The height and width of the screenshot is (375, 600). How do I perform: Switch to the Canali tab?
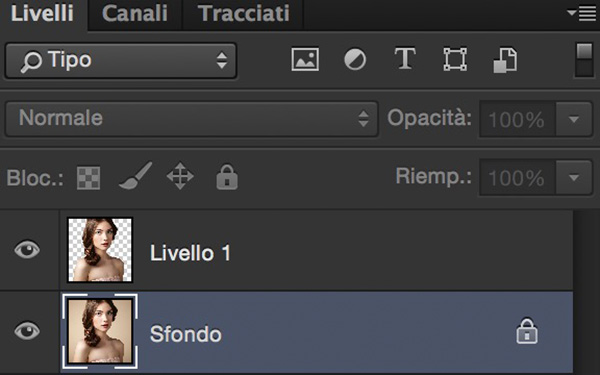pos(135,14)
